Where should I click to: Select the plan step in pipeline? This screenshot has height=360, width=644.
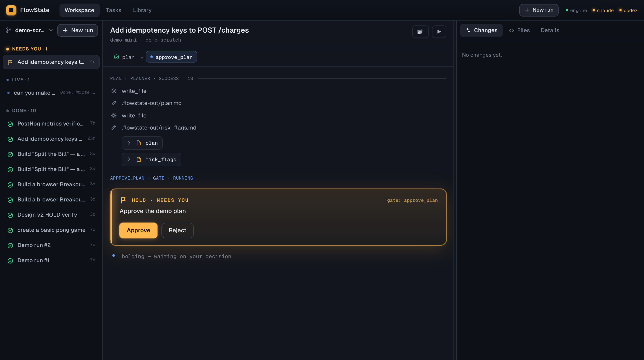124,57
